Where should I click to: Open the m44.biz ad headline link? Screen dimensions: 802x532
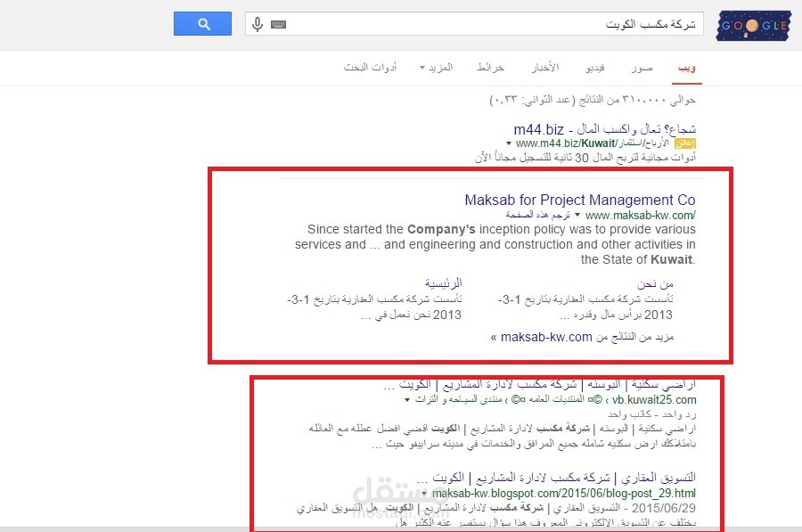[x=604, y=129]
